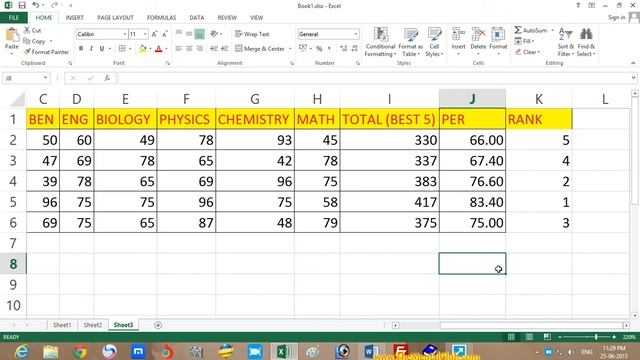Open the Font Color dropdown arrow

(x=167, y=49)
